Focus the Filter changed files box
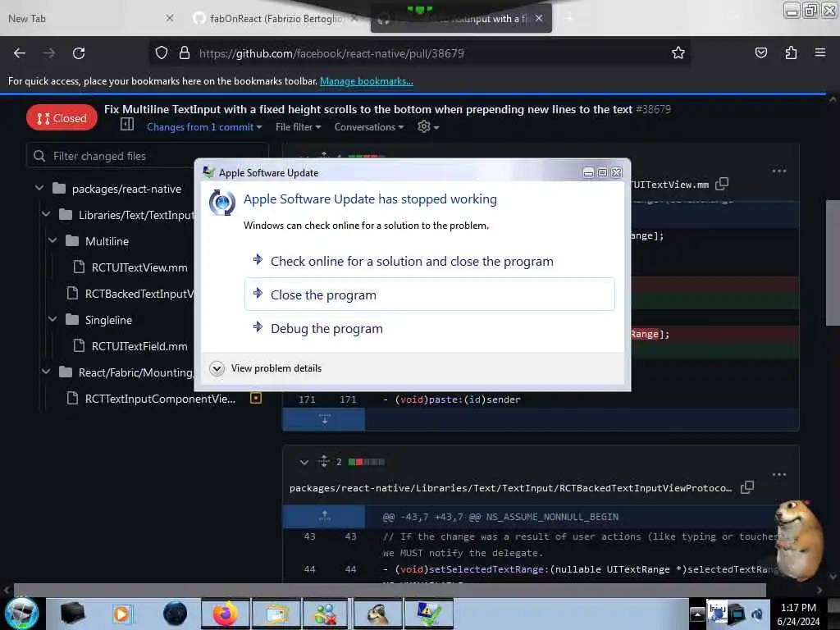Image resolution: width=840 pixels, height=630 pixels. coord(148,156)
